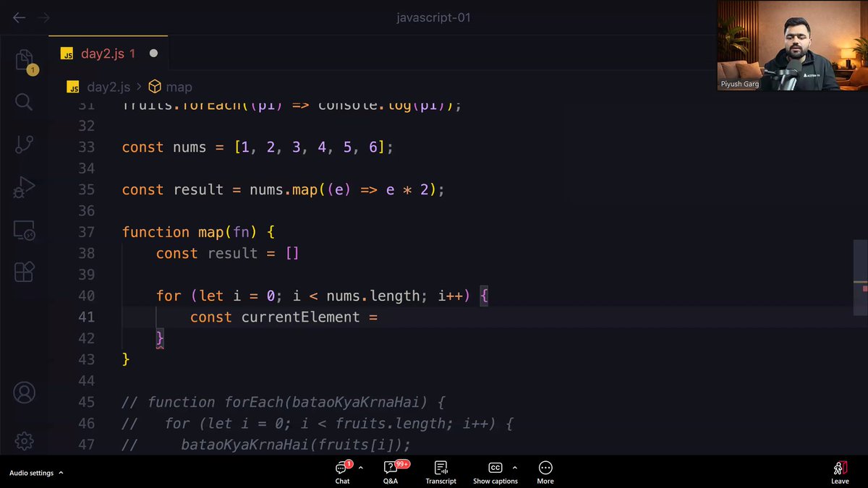Expand the captions options caret

pyautogui.click(x=515, y=467)
